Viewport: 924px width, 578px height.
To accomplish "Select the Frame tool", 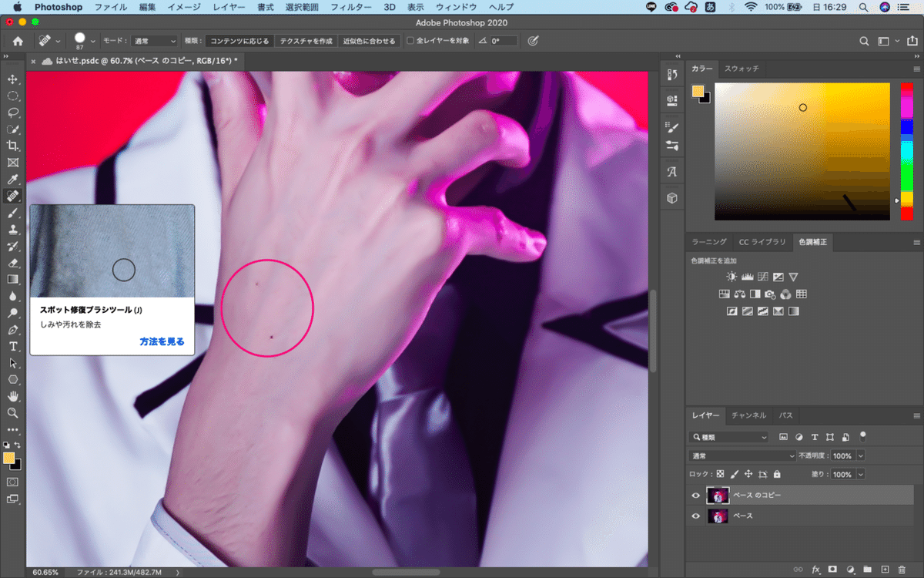I will coord(12,163).
